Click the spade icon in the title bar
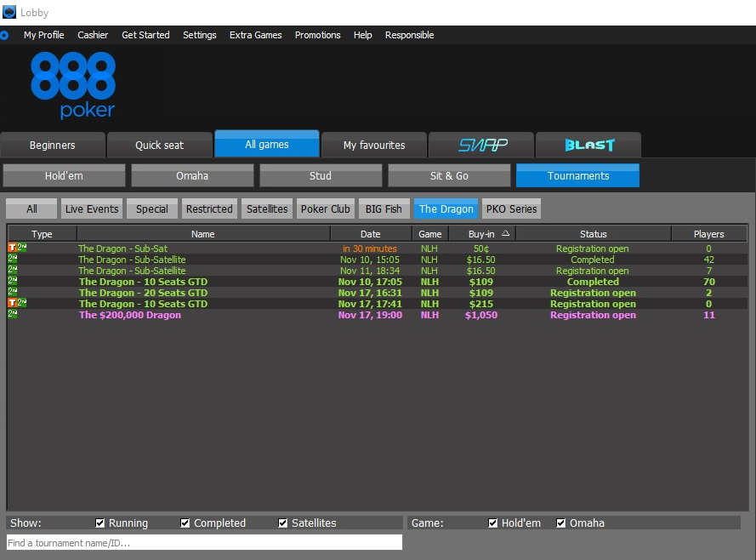Screen dimensions: 756x560 [x=11, y=12]
